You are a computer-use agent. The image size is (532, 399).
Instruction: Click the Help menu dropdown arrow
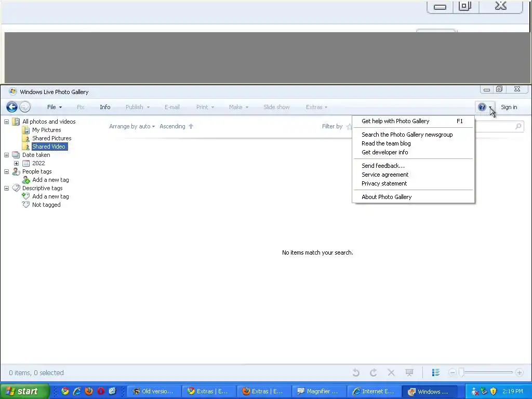[490, 108]
